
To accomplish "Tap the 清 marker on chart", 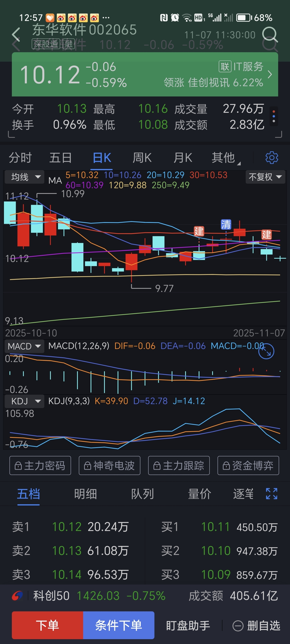I will tap(226, 224).
